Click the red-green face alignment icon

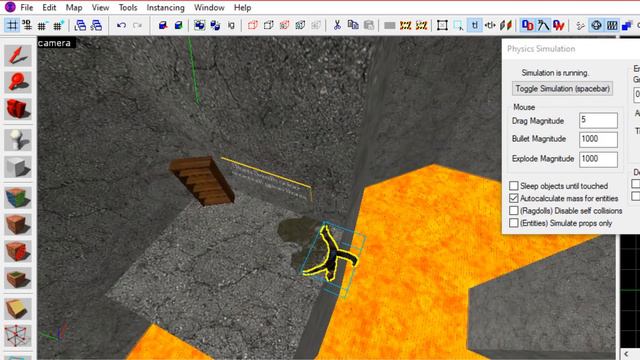tap(506, 25)
